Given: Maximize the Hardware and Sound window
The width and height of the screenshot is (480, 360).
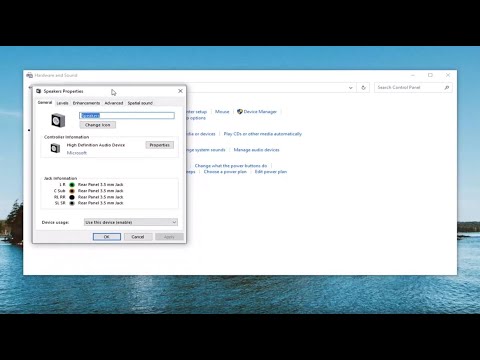Looking at the screenshot, I should (430, 75).
